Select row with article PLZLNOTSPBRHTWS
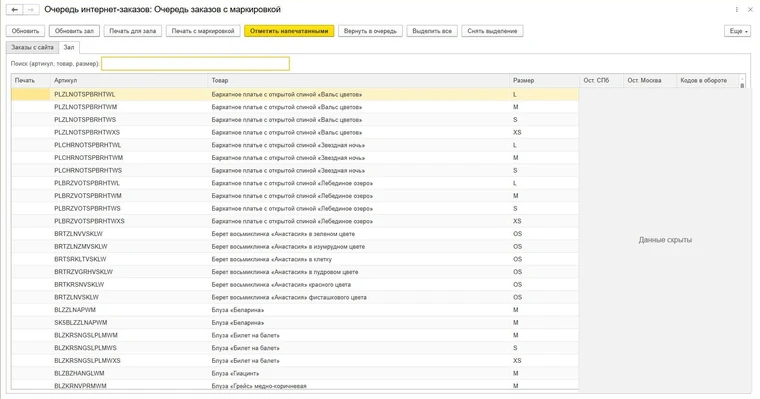Screen dimensions: 760x399 pos(295,120)
